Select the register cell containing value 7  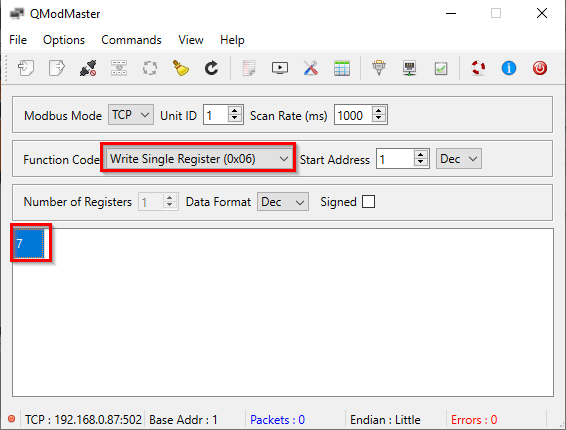tap(29, 243)
